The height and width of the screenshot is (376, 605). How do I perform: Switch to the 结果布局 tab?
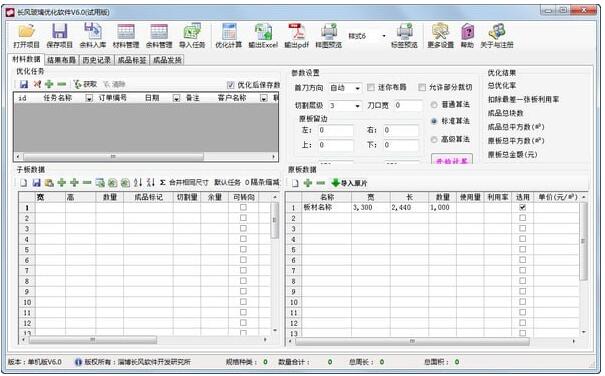coord(61,60)
